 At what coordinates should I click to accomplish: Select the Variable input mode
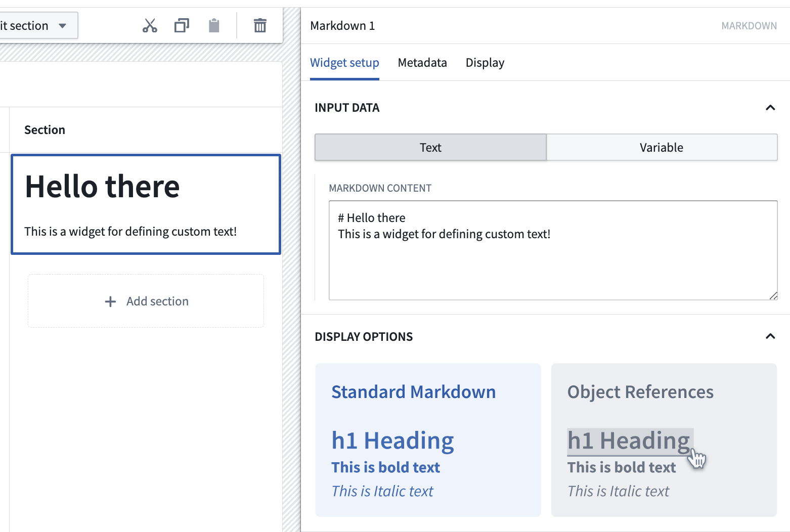[662, 147]
